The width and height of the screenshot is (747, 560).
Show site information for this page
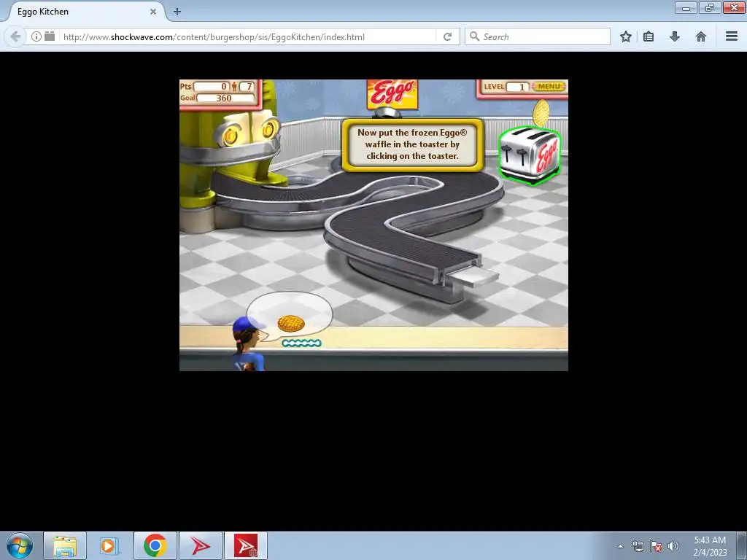[x=36, y=36]
